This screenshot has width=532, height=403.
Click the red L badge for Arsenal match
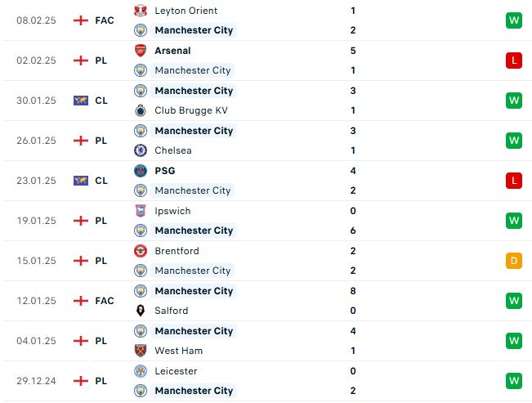tap(514, 60)
